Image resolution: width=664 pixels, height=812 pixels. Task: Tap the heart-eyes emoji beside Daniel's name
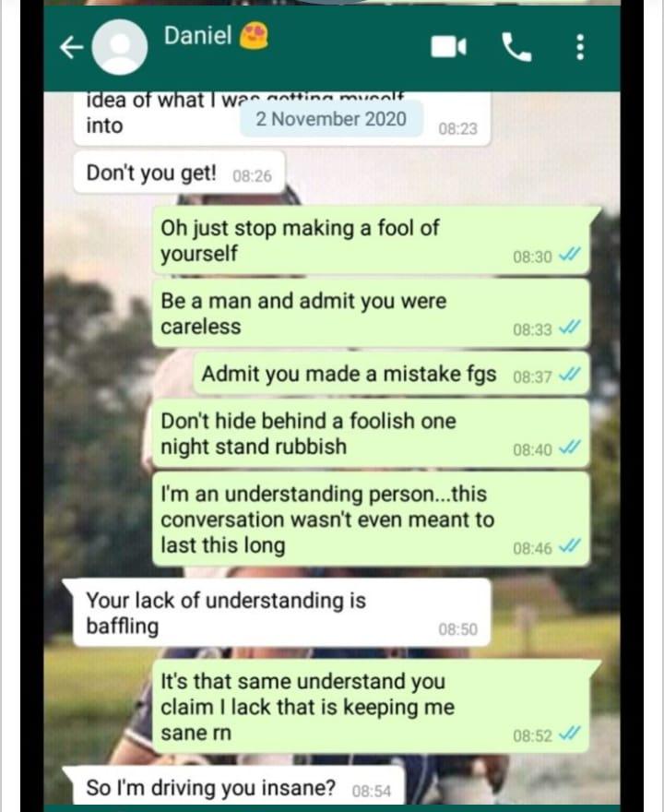pos(254,36)
